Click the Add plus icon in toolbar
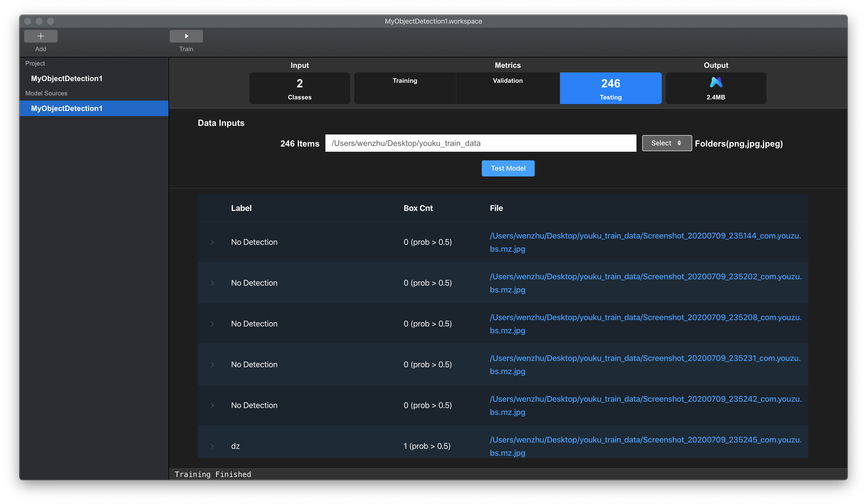The width and height of the screenshot is (867, 504). pos(41,36)
